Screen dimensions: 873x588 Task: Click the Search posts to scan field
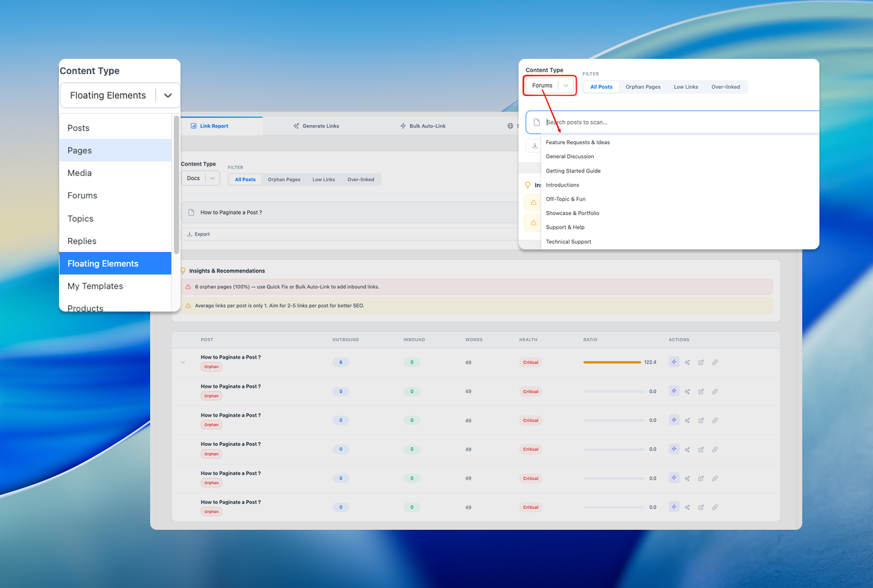click(675, 122)
